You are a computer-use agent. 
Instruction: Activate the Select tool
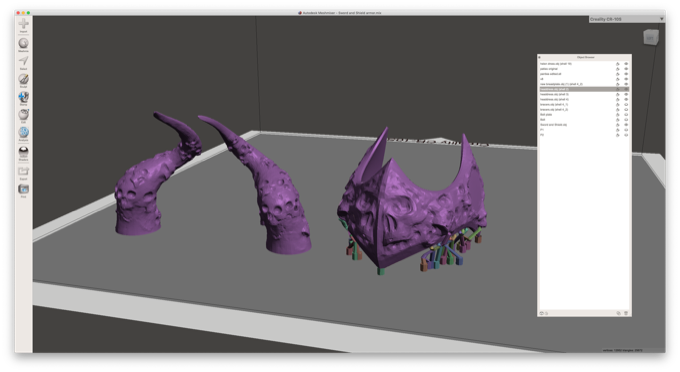[x=23, y=62]
